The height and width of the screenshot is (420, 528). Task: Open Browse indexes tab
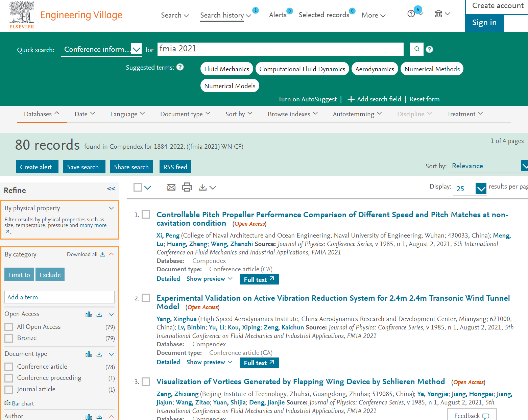pyautogui.click(x=293, y=114)
